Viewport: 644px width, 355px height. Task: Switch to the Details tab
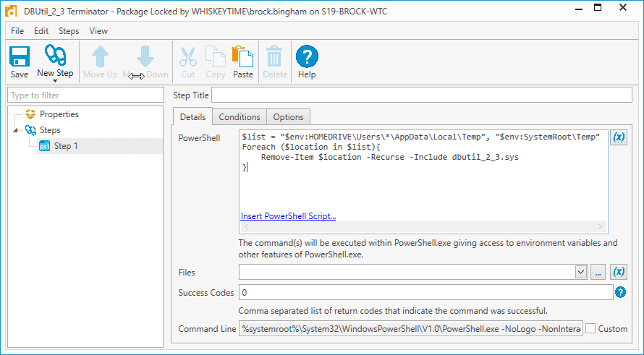pos(192,117)
